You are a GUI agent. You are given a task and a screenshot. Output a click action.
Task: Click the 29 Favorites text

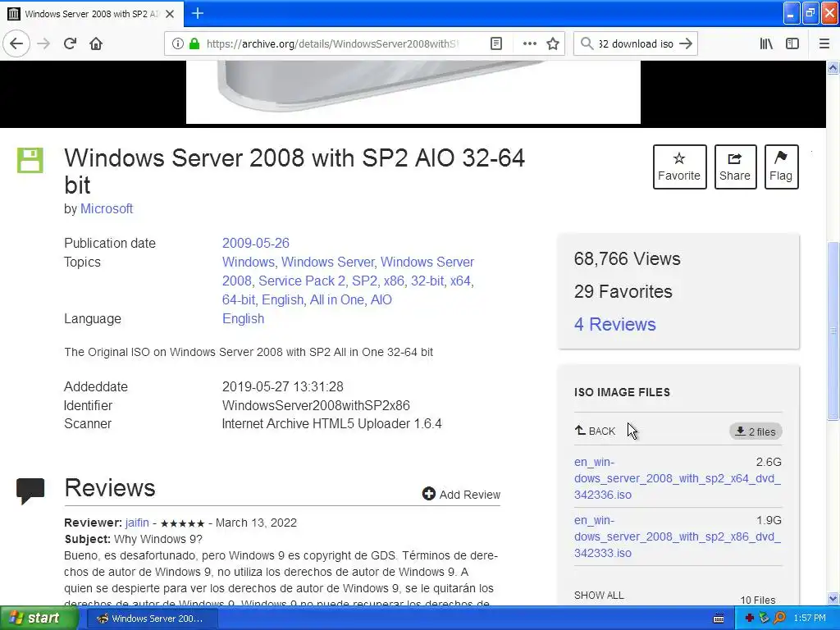(x=623, y=291)
